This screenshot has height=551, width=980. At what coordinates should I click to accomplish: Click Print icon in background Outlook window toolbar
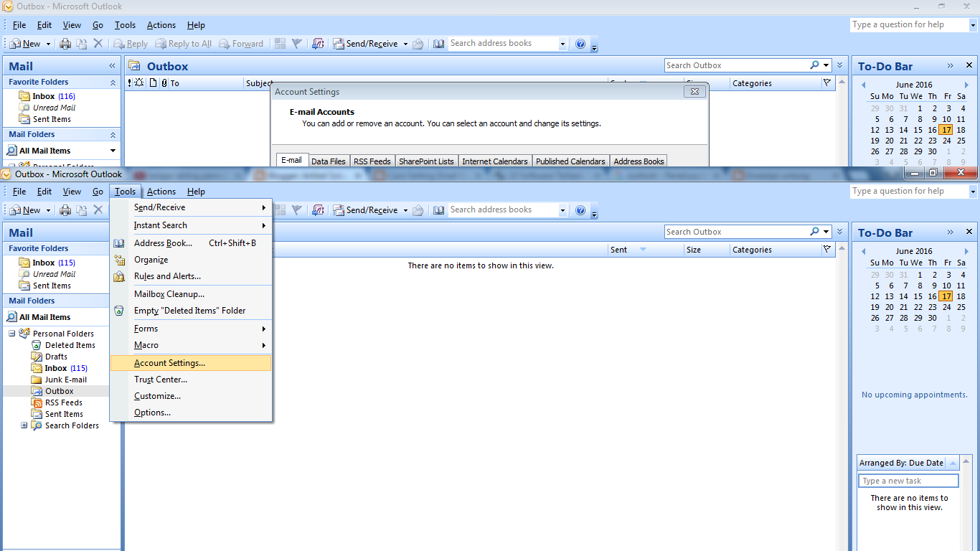point(65,44)
